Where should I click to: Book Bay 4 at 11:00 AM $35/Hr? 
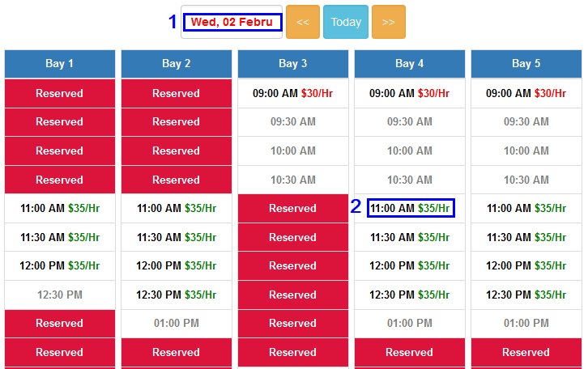(410, 208)
